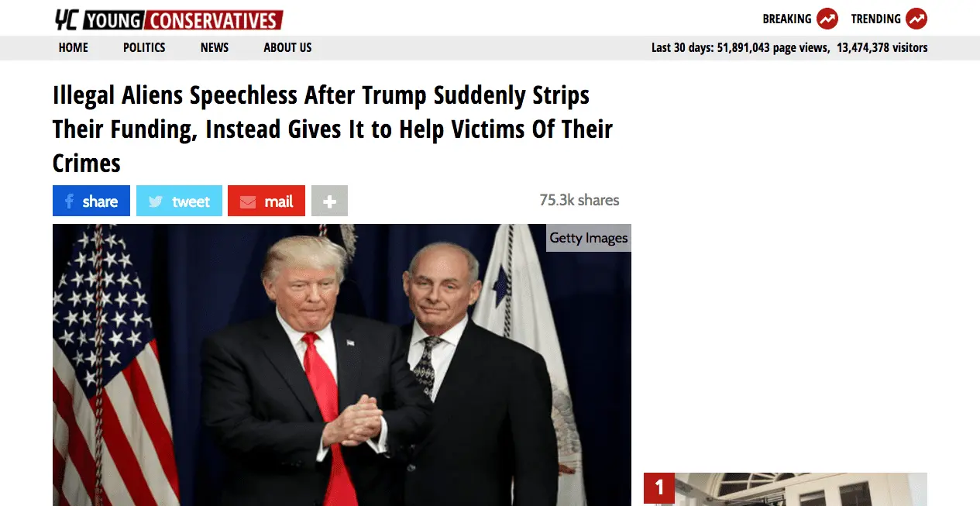Viewport: 980px width, 506px height.
Task: Click the red Trending arrow icon
Action: click(x=916, y=19)
